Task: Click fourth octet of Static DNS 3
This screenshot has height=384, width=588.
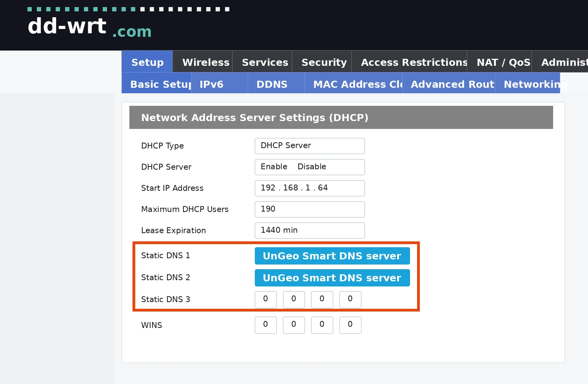Action: (350, 300)
